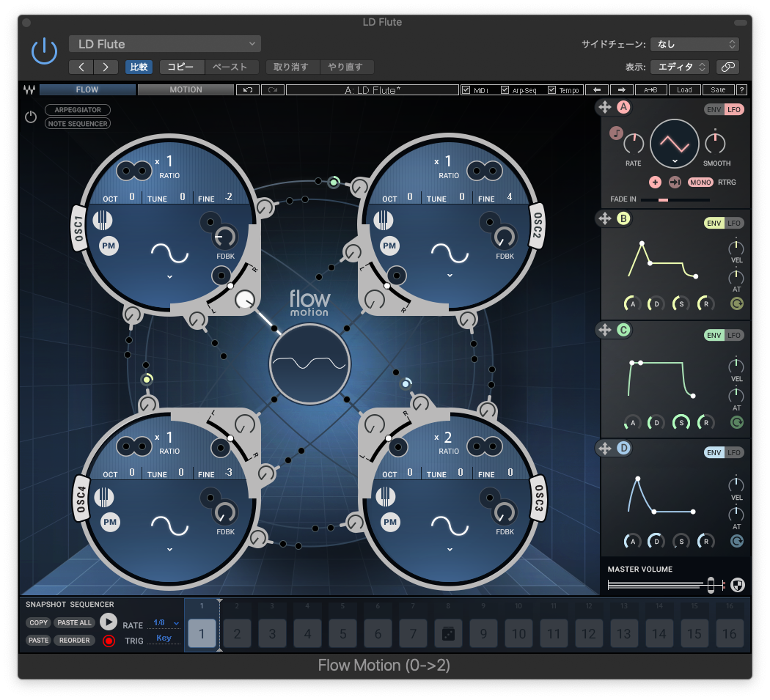
Task: Toggle the MONO button on LFO A
Action: coord(700,182)
